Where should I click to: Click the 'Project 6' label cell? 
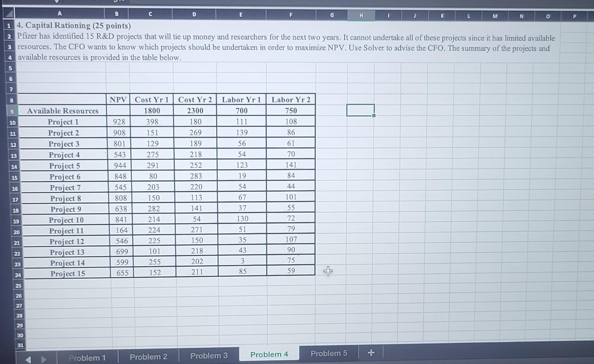[65, 177]
